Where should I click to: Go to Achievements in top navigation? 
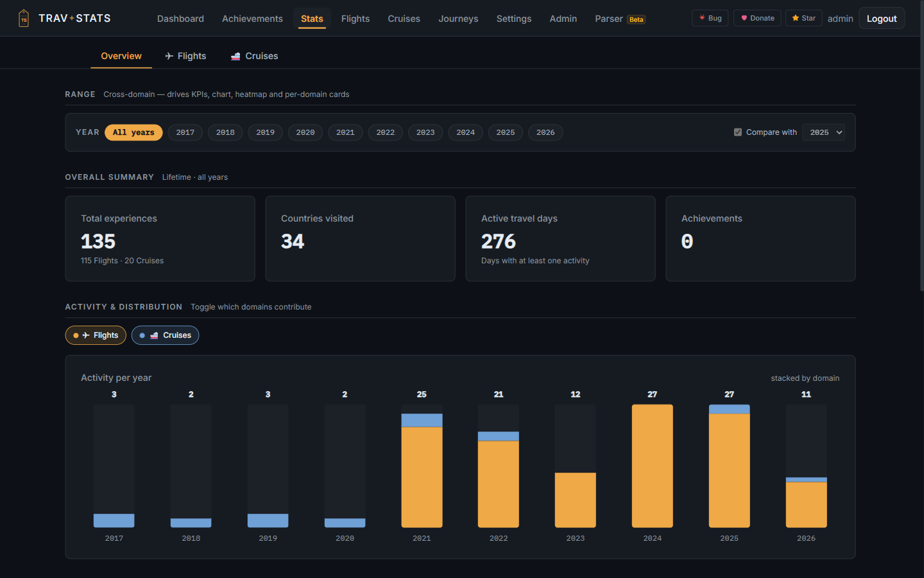coord(252,19)
